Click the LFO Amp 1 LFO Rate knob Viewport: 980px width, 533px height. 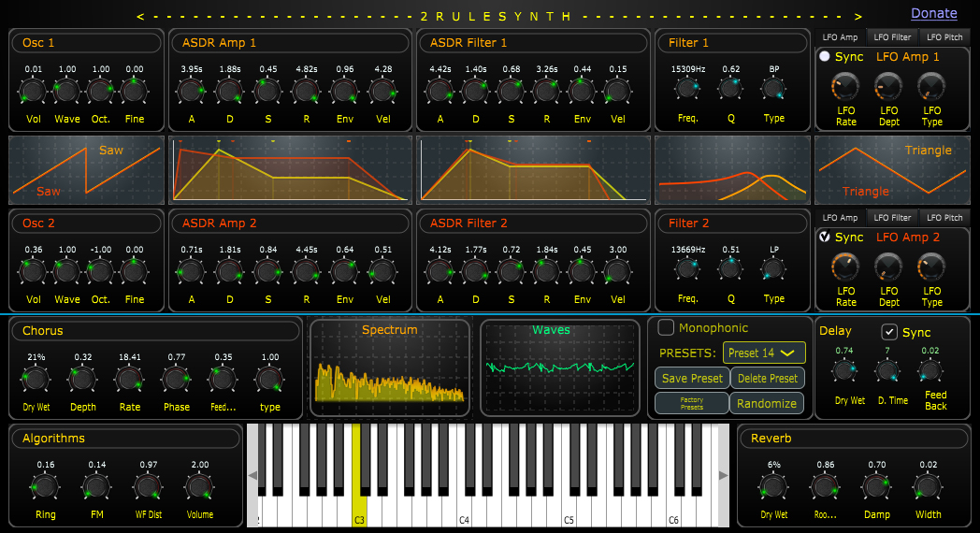(x=845, y=87)
